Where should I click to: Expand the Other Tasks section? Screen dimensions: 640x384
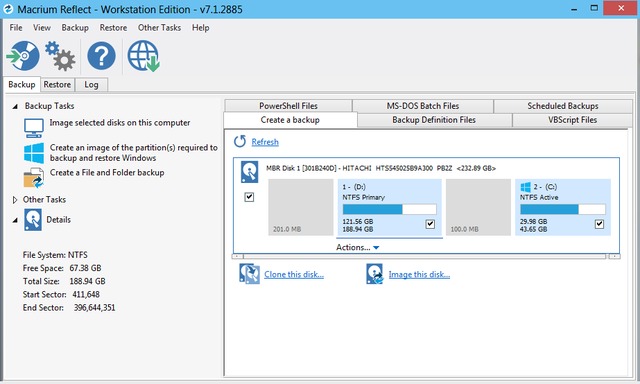click(x=15, y=200)
